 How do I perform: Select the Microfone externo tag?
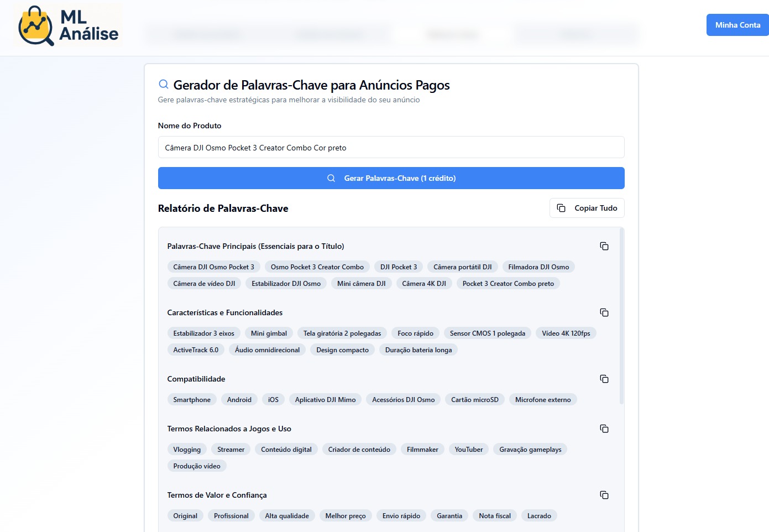543,400
